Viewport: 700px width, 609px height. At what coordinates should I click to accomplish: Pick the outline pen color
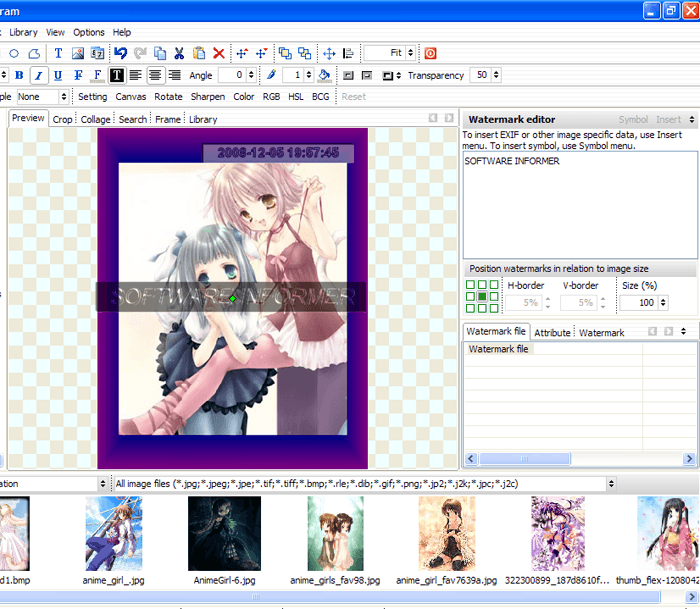pos(271,75)
